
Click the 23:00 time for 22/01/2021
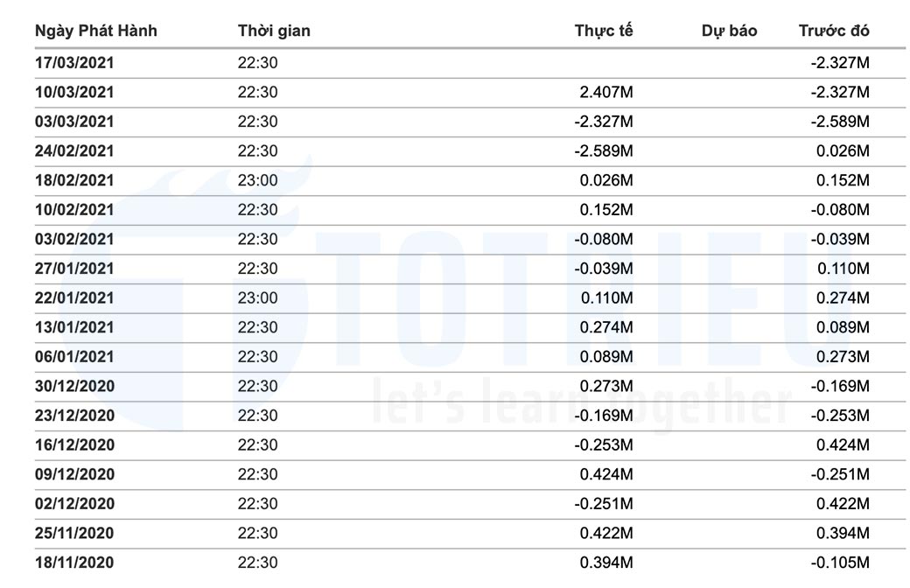257,298
